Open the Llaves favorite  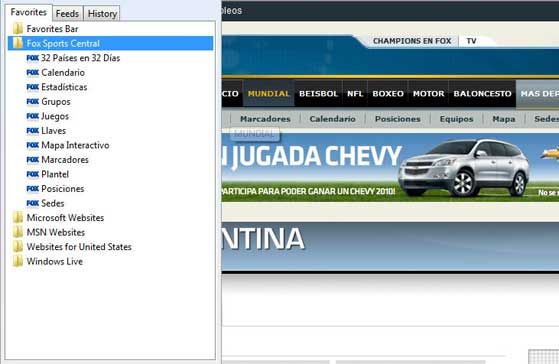pos(53,131)
